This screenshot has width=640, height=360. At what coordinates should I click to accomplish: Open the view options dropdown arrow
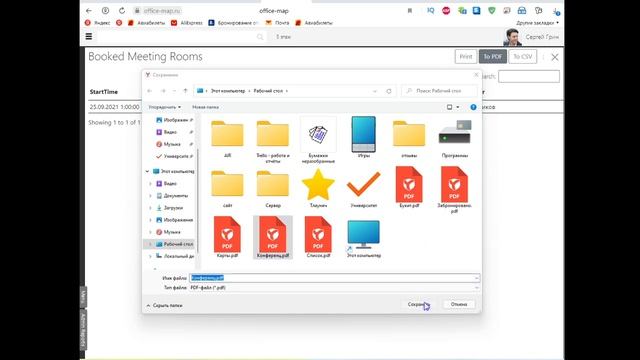458,107
